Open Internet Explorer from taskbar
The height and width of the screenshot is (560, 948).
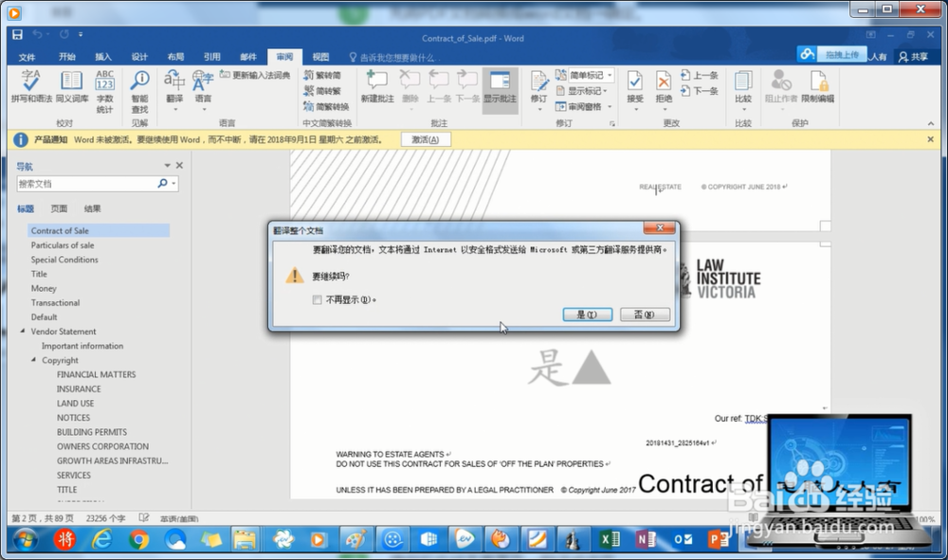click(x=101, y=539)
